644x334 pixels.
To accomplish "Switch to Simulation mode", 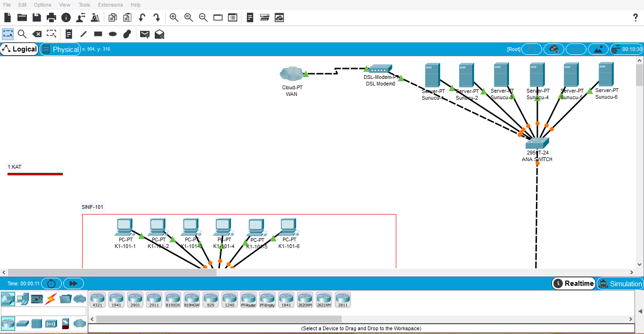I will 620,283.
